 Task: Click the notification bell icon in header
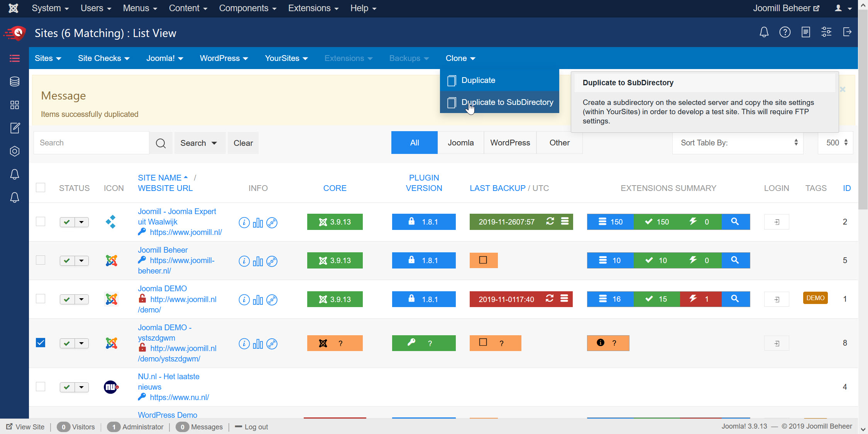coord(764,32)
